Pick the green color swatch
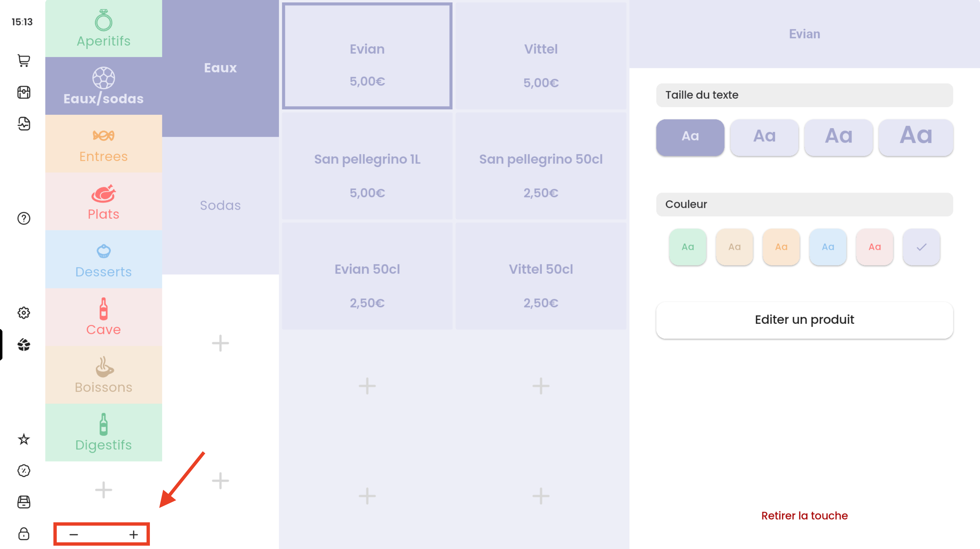This screenshot has width=980, height=549. tap(688, 247)
